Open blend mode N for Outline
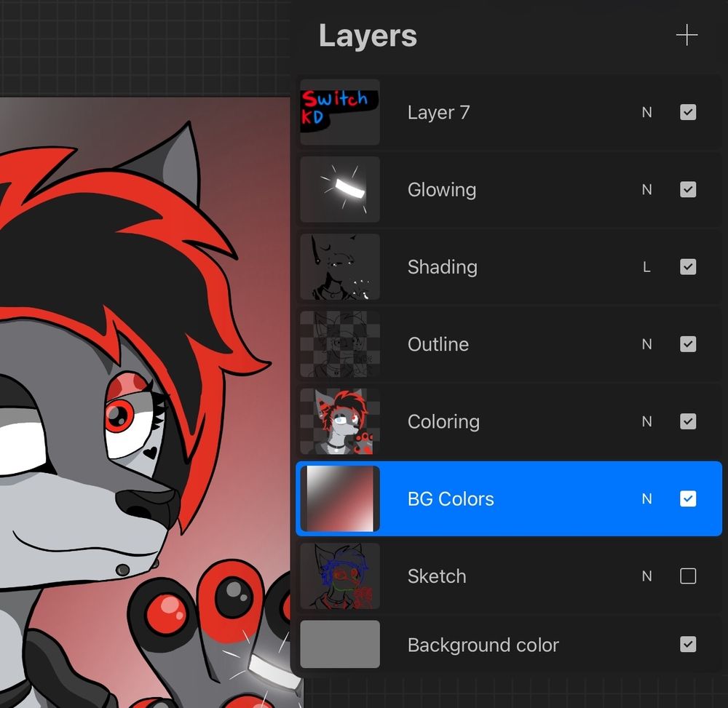This screenshot has width=728, height=708. [x=646, y=344]
